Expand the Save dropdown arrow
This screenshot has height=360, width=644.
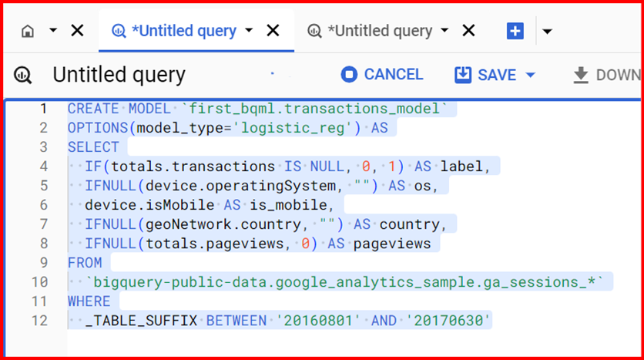(x=531, y=76)
